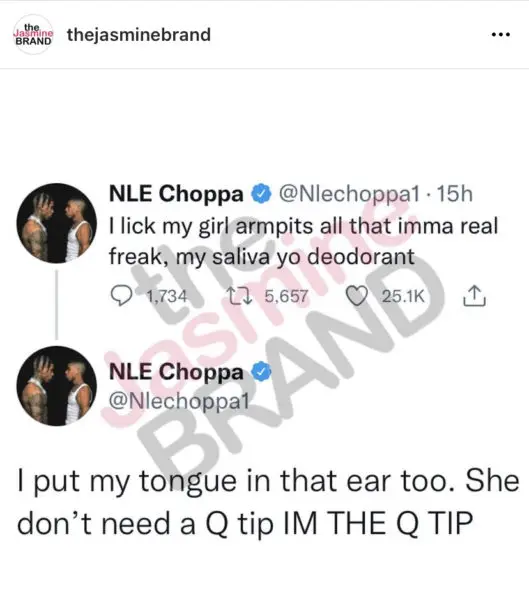Click the share upload icon
The height and width of the screenshot is (600, 529).
pos(474,296)
